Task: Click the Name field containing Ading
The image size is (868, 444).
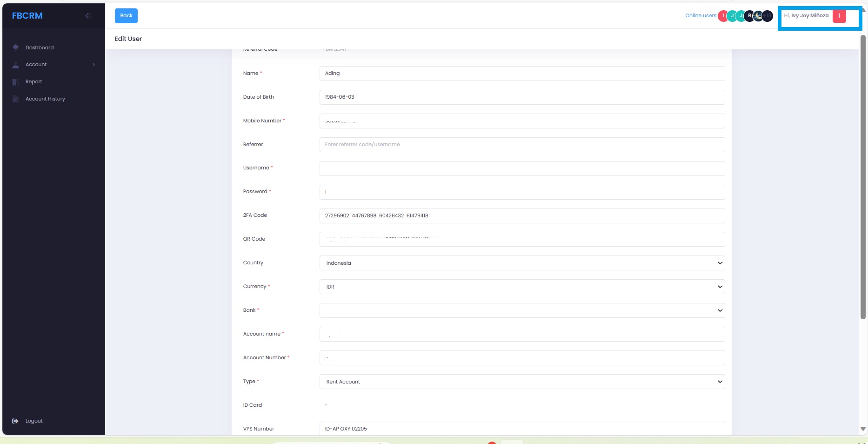Action: 522,74
